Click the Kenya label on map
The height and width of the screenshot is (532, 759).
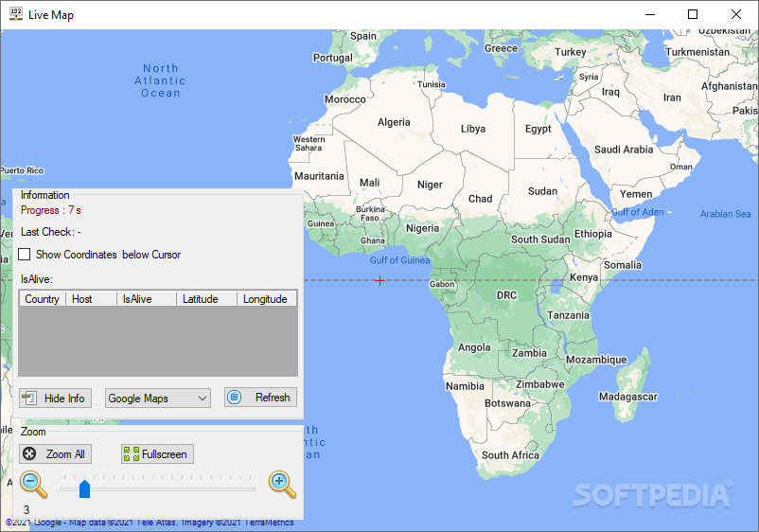pyautogui.click(x=584, y=277)
